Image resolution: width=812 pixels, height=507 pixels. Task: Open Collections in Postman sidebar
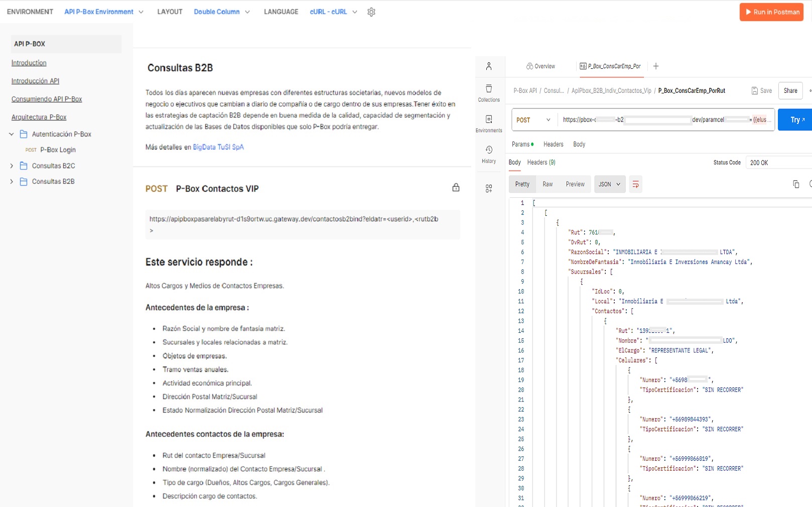click(489, 93)
